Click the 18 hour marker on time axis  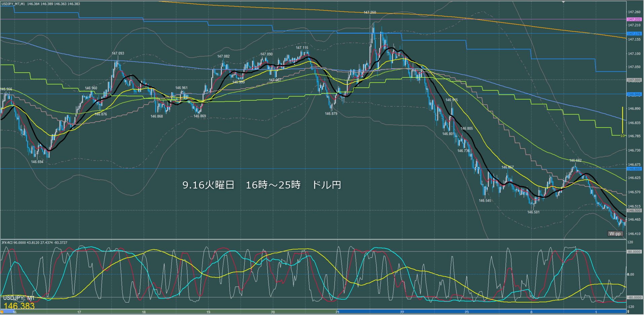click(144, 312)
